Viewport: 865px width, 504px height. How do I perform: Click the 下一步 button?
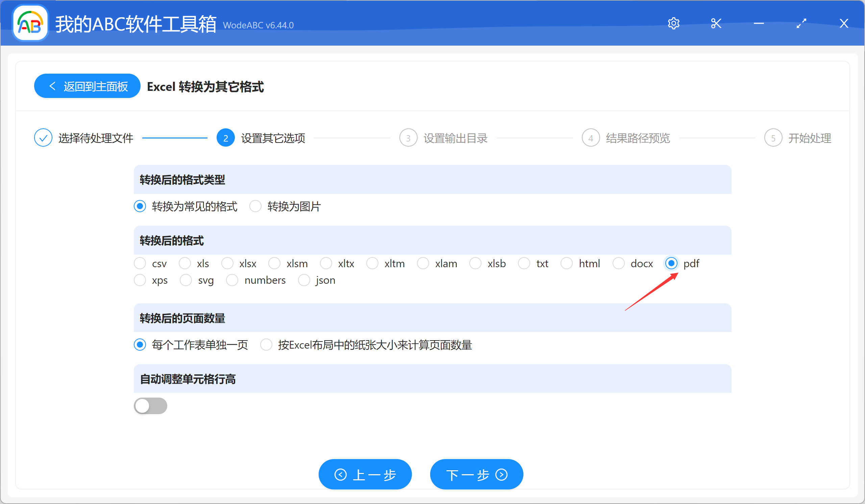coord(476,474)
